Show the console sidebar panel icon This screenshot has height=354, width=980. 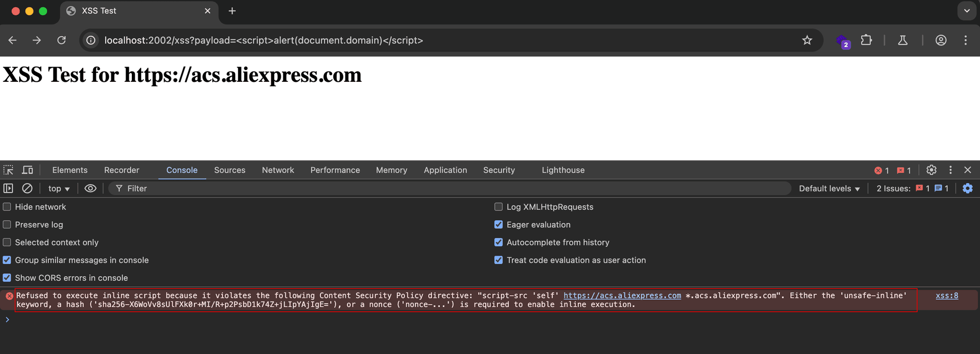tap(8, 189)
